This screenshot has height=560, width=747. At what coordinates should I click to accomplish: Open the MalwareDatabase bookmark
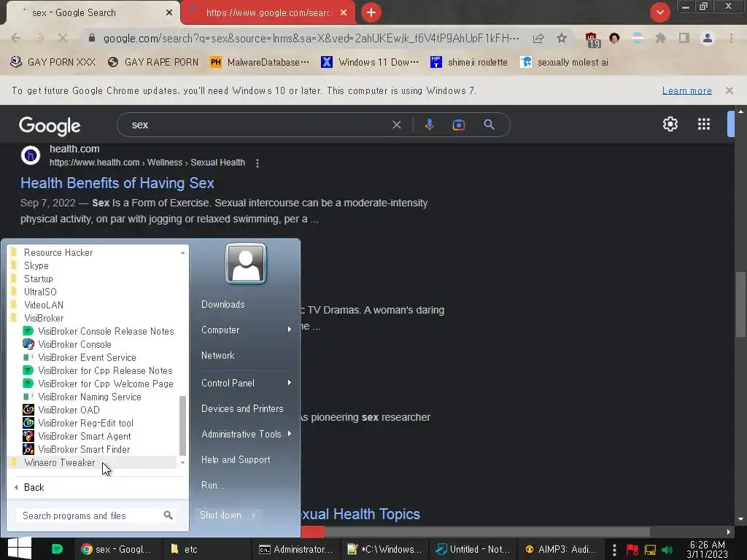click(260, 63)
